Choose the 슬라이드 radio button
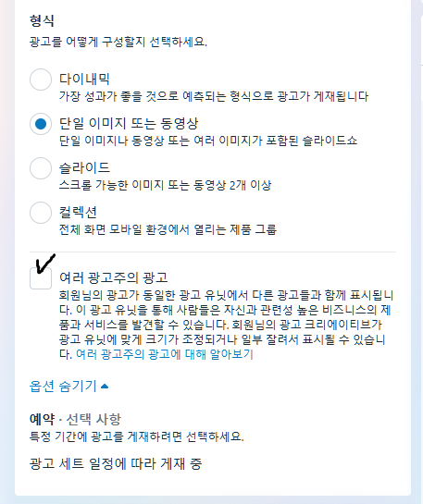Image resolution: width=423 pixels, height=504 pixels. tap(41, 168)
